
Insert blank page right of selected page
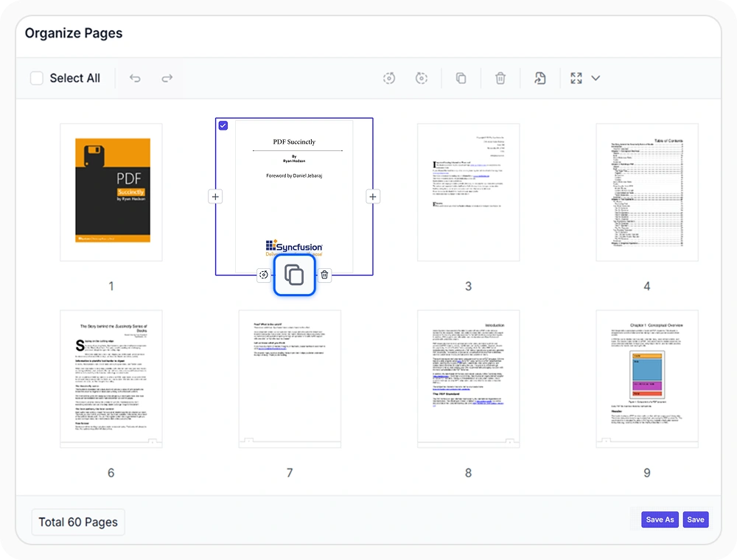[x=373, y=197]
